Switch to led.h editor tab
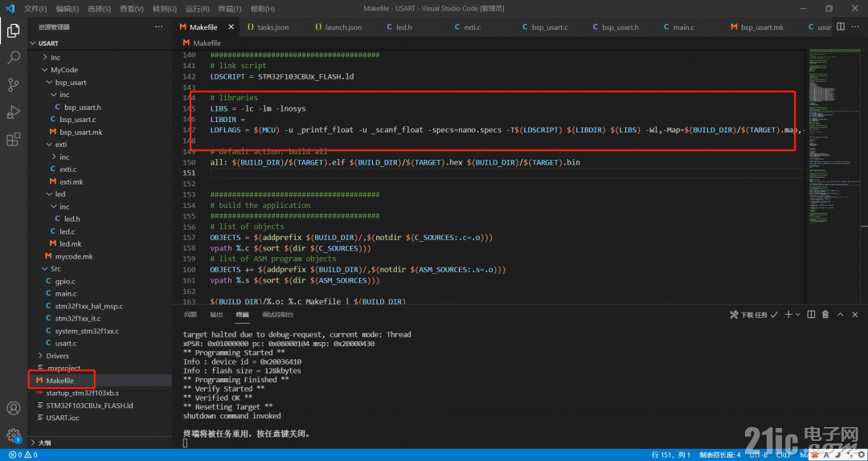 [404, 27]
